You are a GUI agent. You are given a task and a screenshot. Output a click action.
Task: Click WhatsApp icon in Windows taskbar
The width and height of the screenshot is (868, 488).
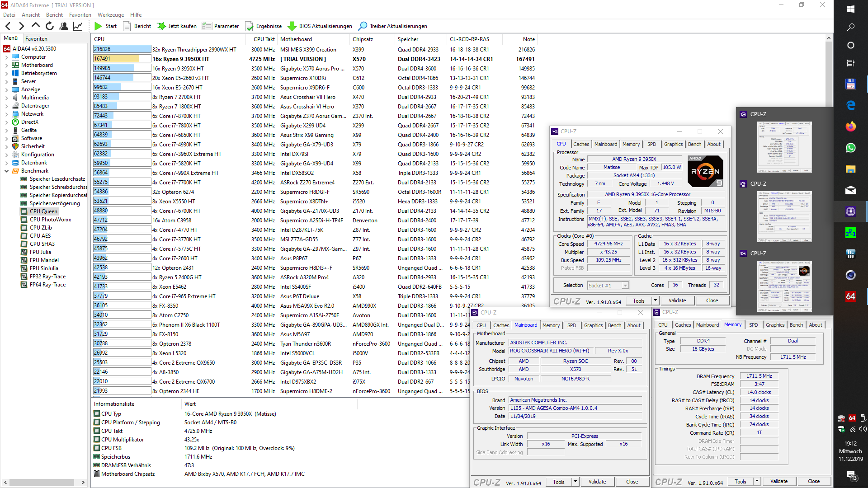click(850, 148)
